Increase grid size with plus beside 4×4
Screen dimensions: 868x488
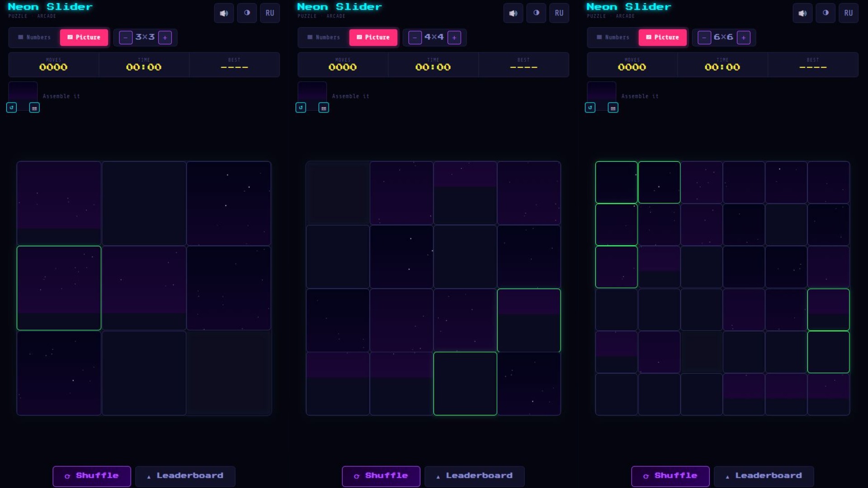(x=454, y=38)
